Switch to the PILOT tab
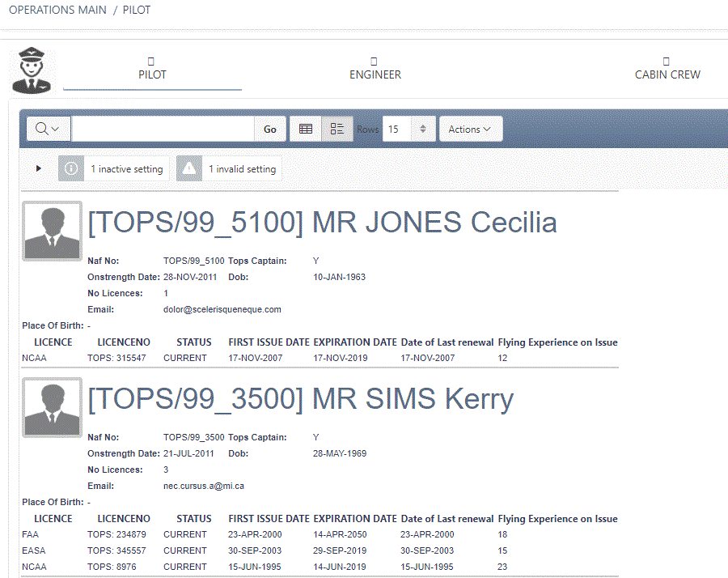The width and height of the screenshot is (728, 578). pyautogui.click(x=152, y=74)
